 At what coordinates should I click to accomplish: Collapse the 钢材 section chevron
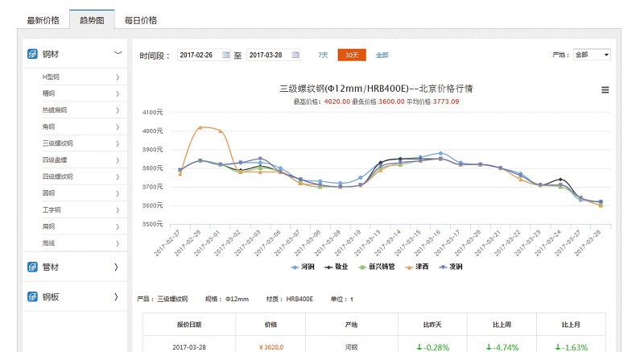(118, 53)
